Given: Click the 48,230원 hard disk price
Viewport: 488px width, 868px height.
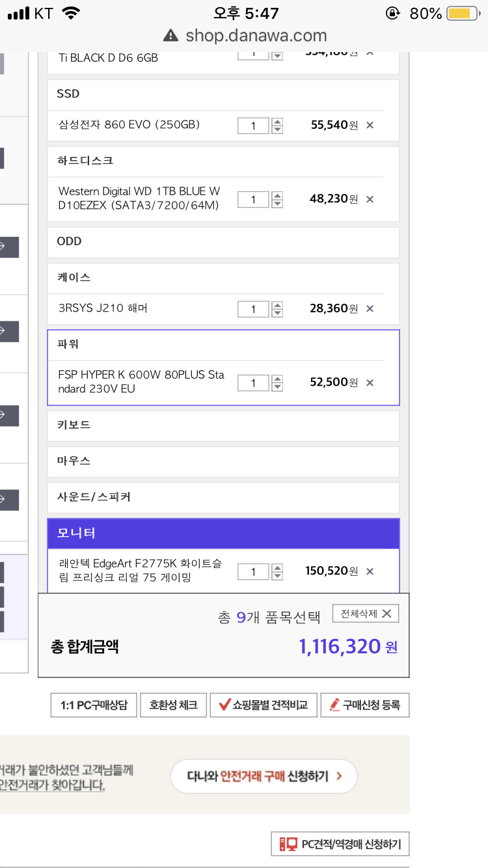Looking at the screenshot, I should (334, 198).
